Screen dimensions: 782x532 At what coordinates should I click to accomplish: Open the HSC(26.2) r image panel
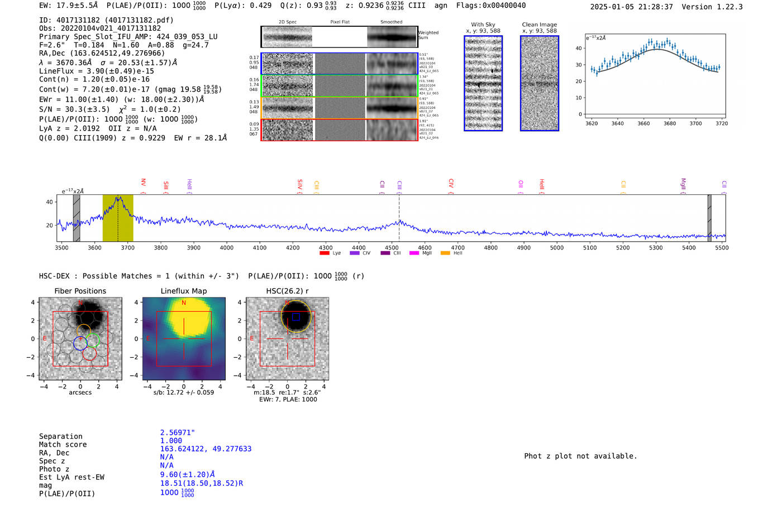[x=287, y=339]
